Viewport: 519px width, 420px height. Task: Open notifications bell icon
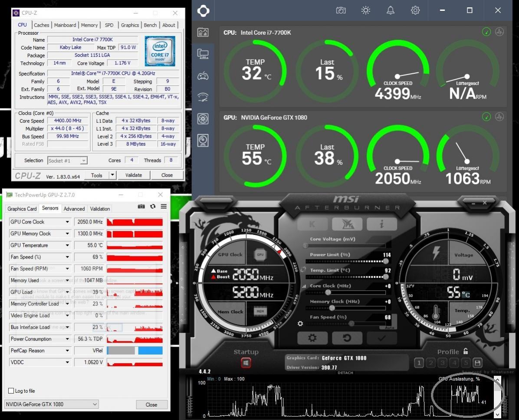pyautogui.click(x=391, y=10)
